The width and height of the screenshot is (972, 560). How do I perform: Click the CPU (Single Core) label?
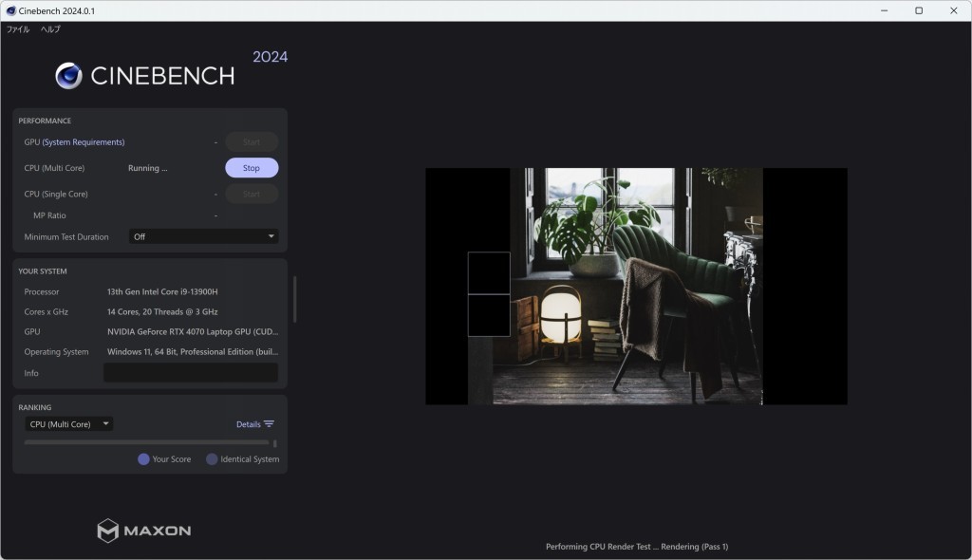56,195
